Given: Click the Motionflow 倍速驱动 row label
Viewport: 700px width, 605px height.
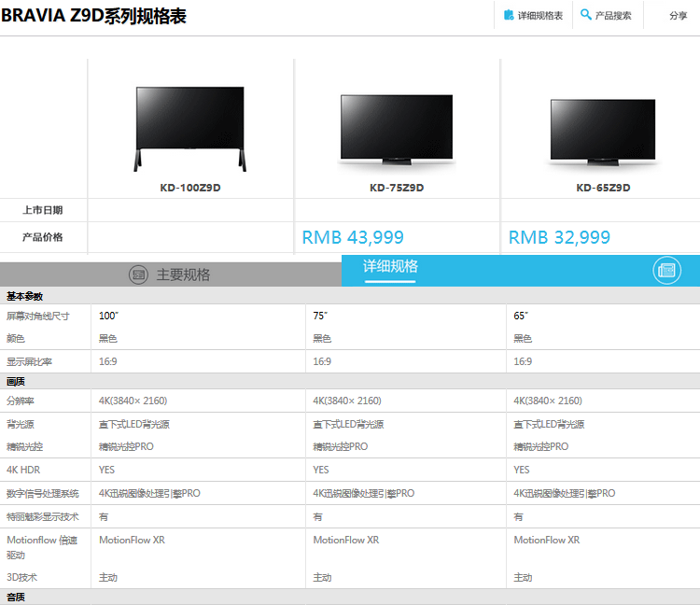Looking at the screenshot, I should click(x=42, y=547).
